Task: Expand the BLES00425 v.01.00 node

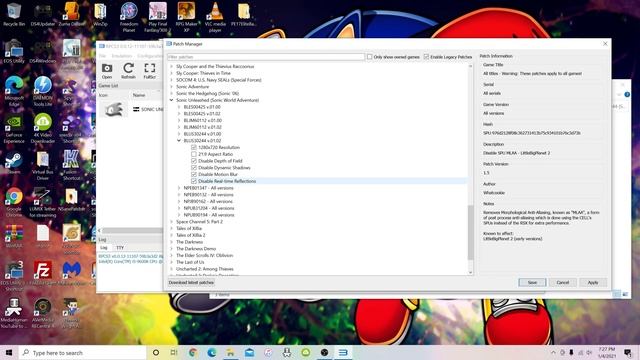Action: 179,107
